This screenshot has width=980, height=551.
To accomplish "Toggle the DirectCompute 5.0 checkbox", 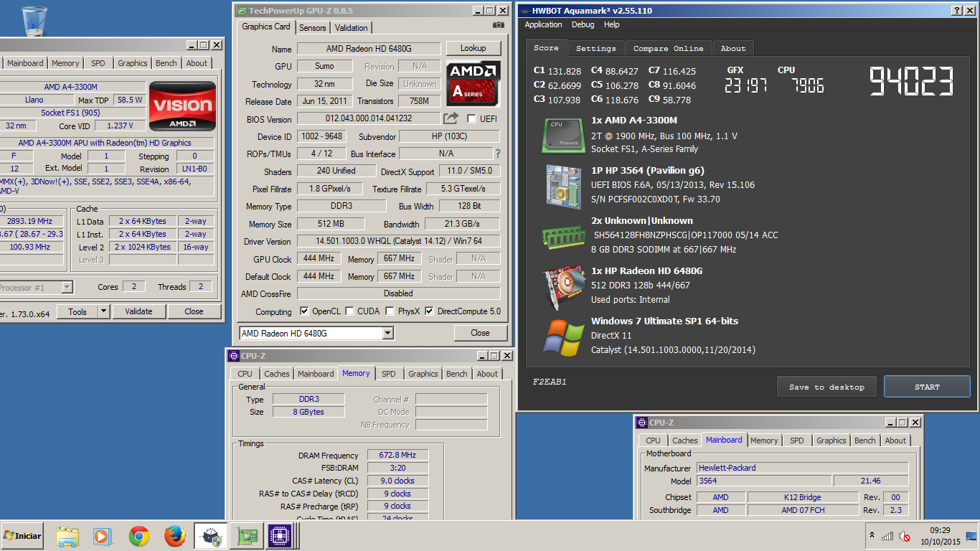I will click(429, 311).
